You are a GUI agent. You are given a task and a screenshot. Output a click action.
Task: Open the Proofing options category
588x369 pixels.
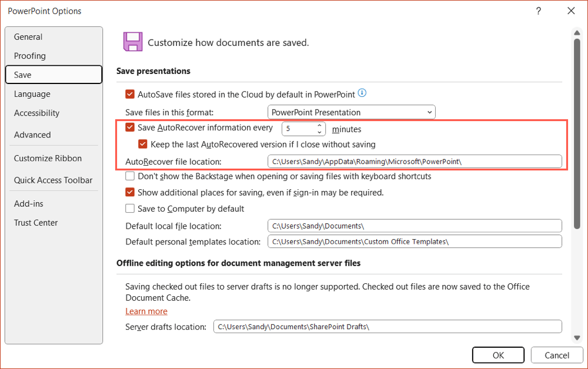30,56
